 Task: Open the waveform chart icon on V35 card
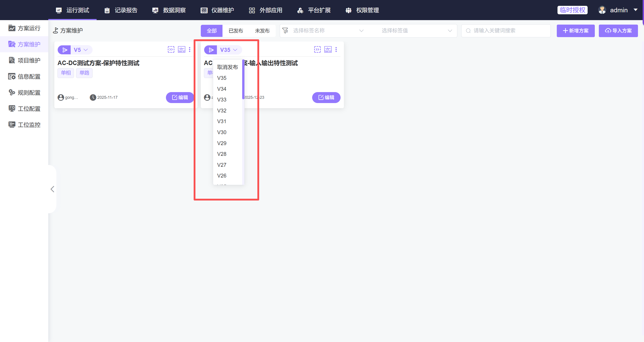[x=328, y=49]
